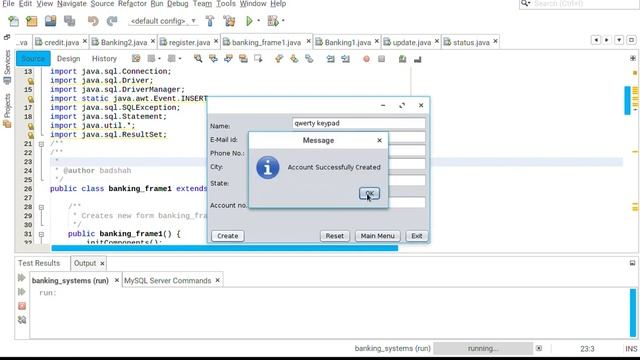640x360 pixels.
Task: Click the Clean and Build icon
Action: [x=229, y=21]
